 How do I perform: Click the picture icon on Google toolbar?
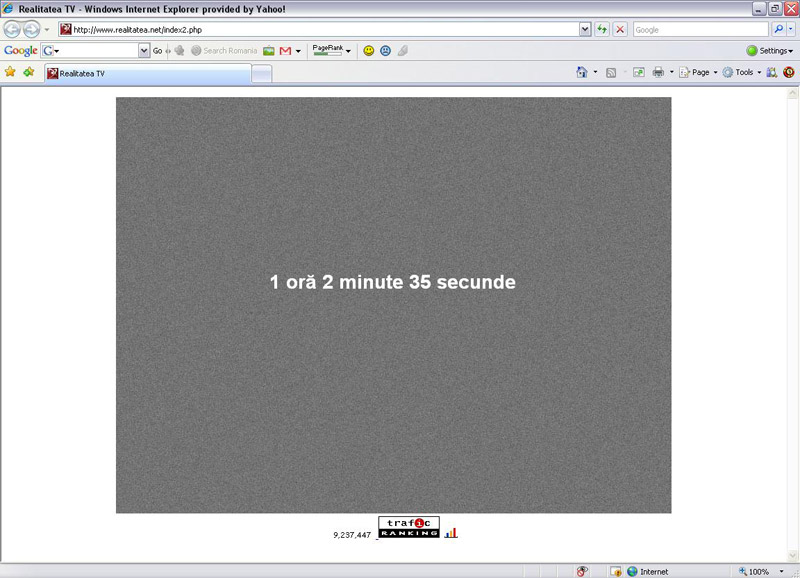[x=269, y=51]
